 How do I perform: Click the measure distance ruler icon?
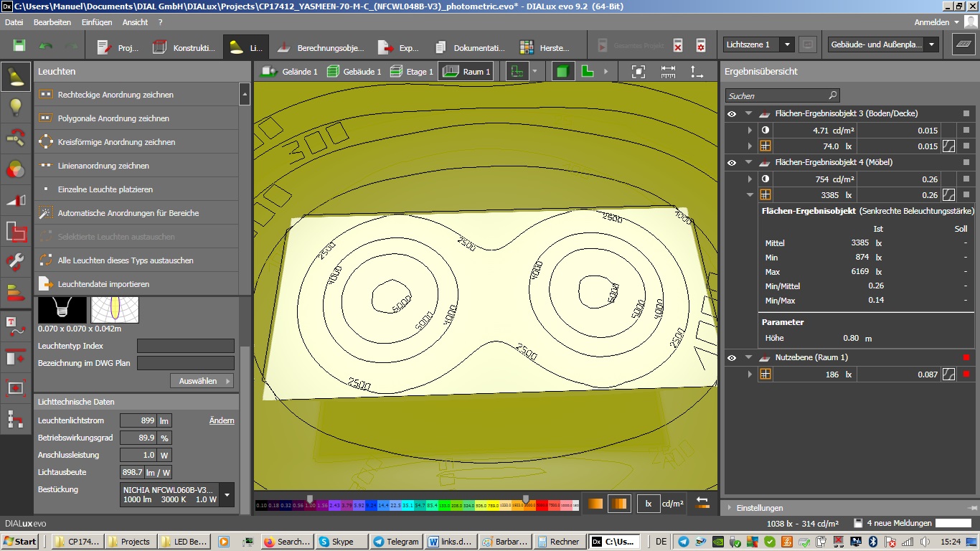(x=668, y=72)
